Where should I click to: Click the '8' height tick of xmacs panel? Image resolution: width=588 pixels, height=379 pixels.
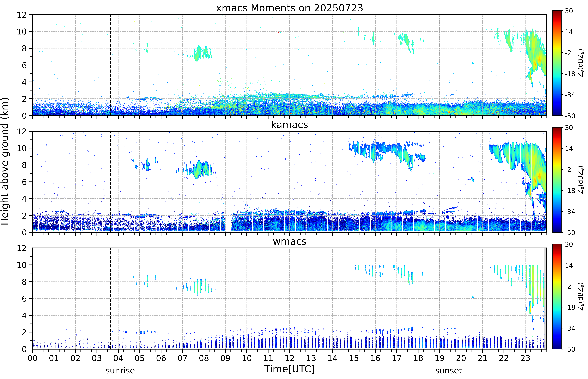(x=24, y=48)
